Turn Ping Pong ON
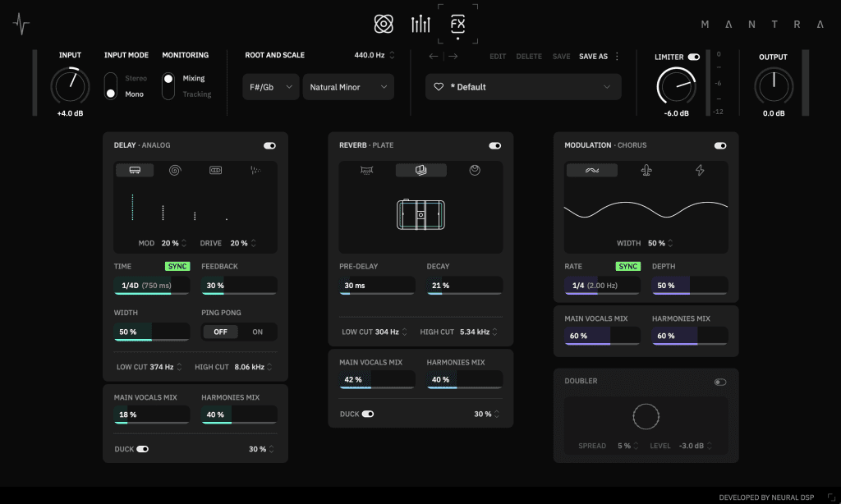The image size is (841, 504). pos(258,332)
